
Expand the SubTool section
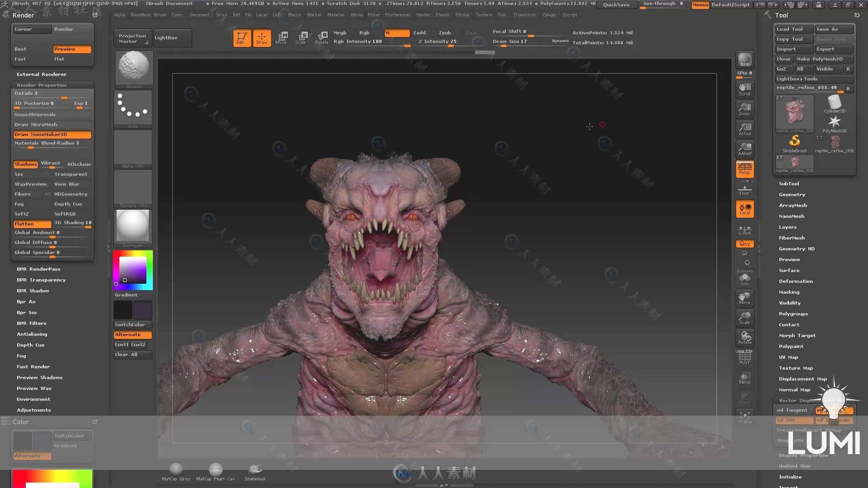(789, 184)
